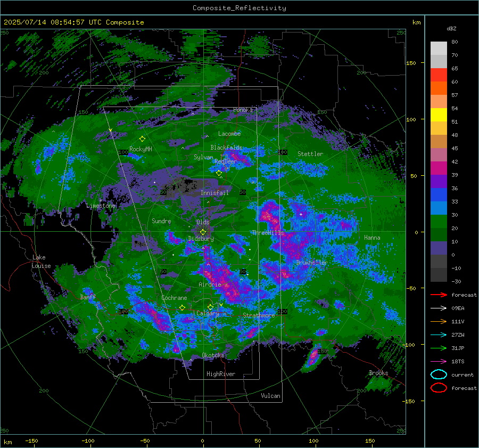Click the bottom-left km axis unit label
The height and width of the screenshot is (448, 479).
pos(8,442)
